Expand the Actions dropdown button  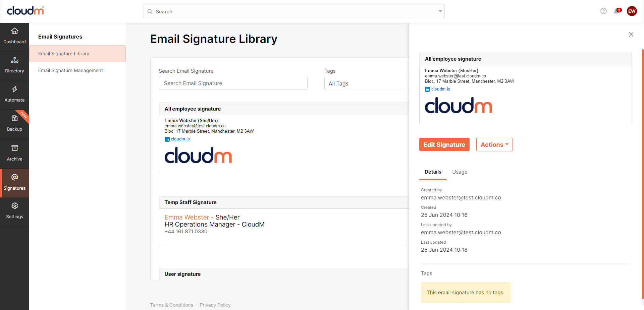point(494,144)
